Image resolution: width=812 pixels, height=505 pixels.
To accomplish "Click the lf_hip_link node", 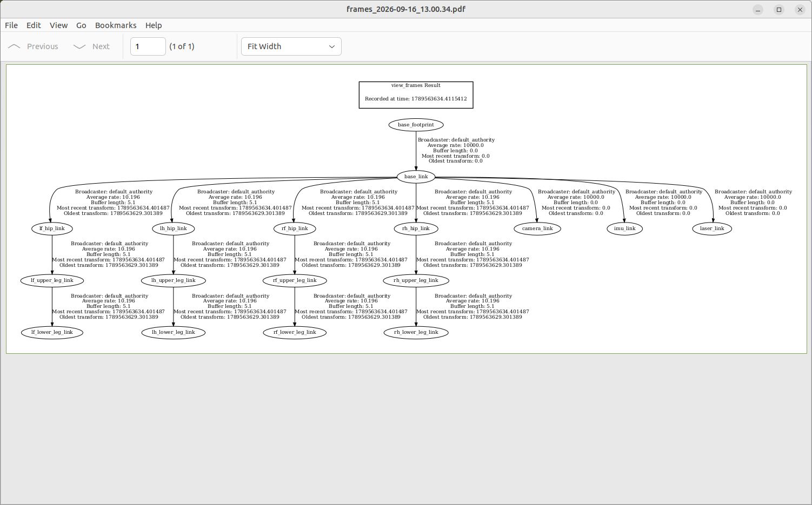I will tap(52, 228).
